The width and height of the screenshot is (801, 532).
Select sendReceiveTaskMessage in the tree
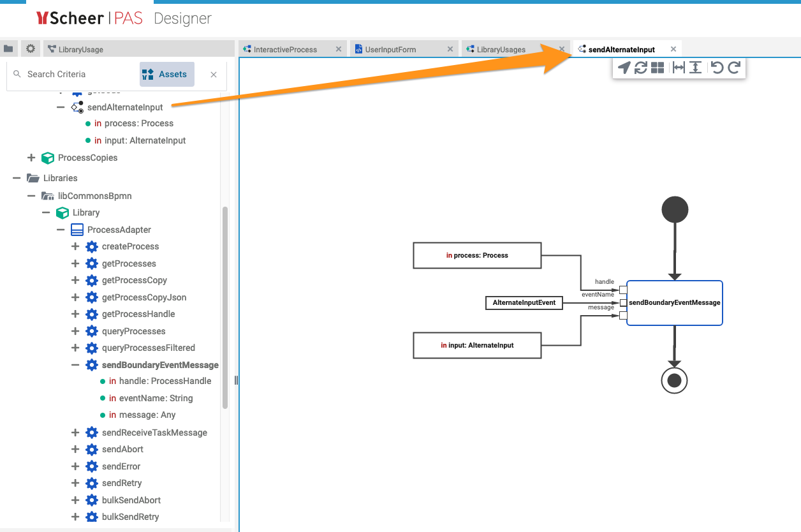click(x=154, y=433)
